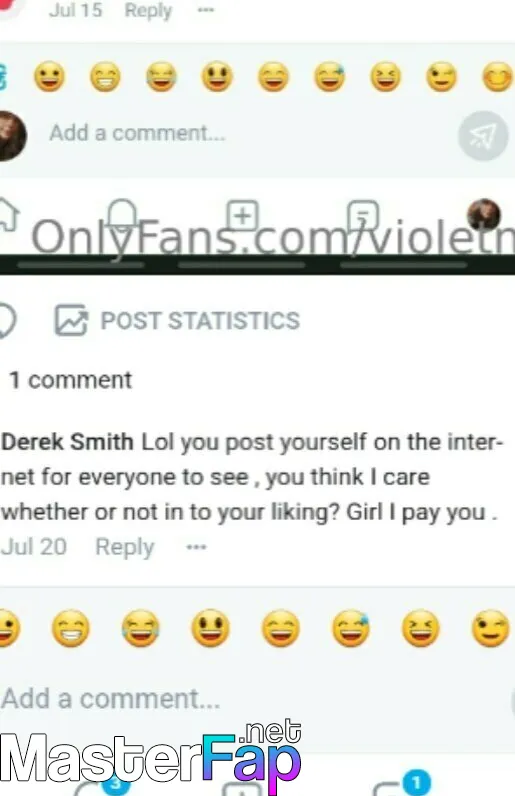Open the profile avatar in navigation bar

point(484,215)
